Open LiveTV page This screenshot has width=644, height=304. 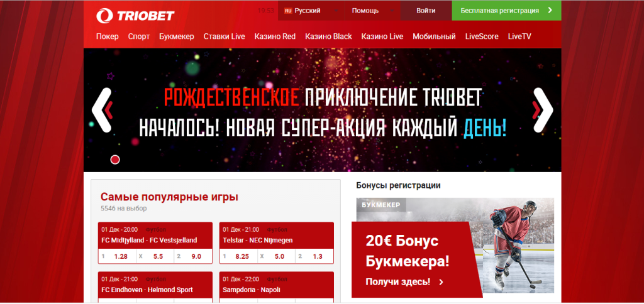click(519, 36)
